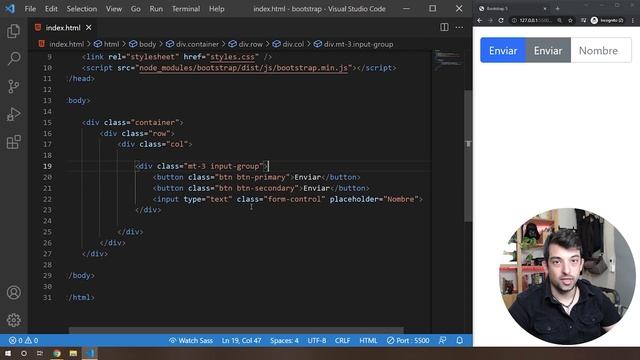This screenshot has height=360, width=640.
Task: Open the Terminal menu
Action: tap(186, 9)
